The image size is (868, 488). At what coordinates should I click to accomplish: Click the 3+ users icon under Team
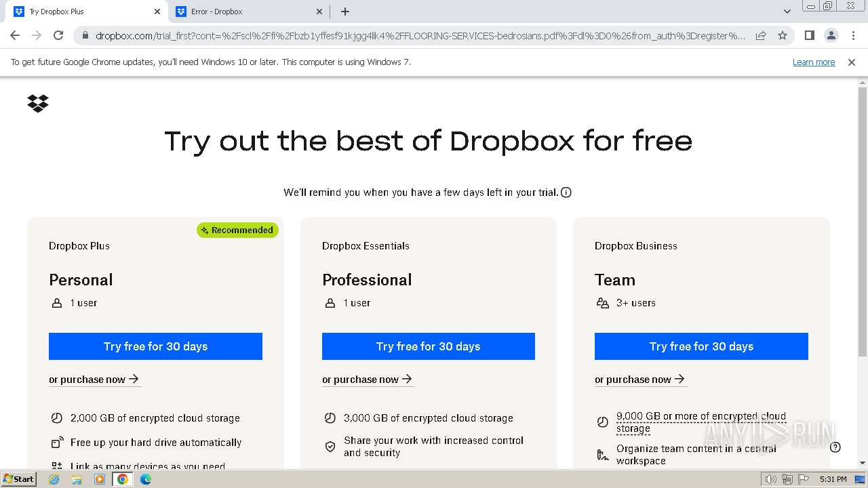[x=602, y=303]
